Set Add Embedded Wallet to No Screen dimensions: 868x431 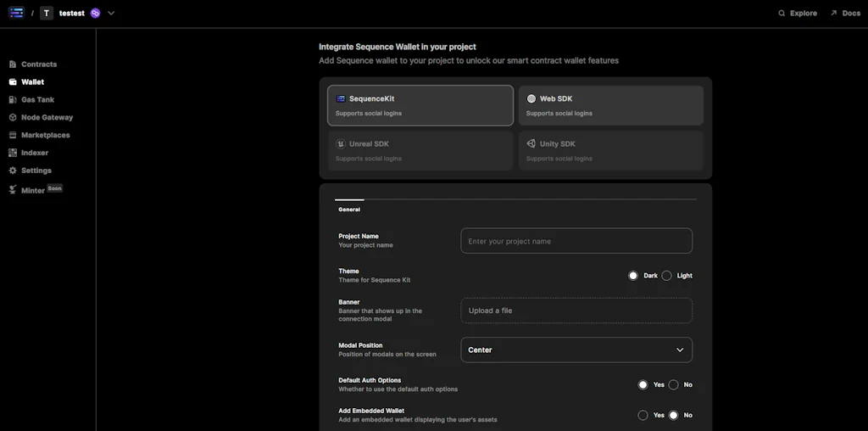(x=673, y=415)
